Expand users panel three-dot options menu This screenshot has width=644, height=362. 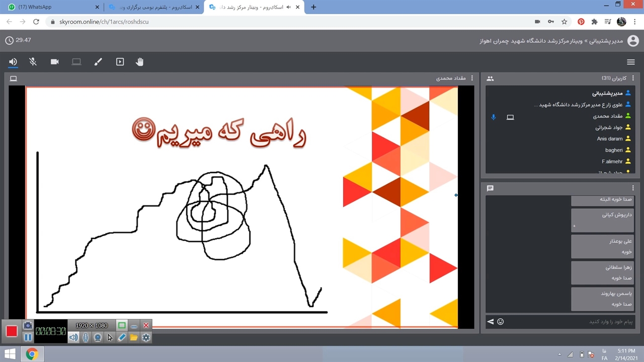(633, 78)
